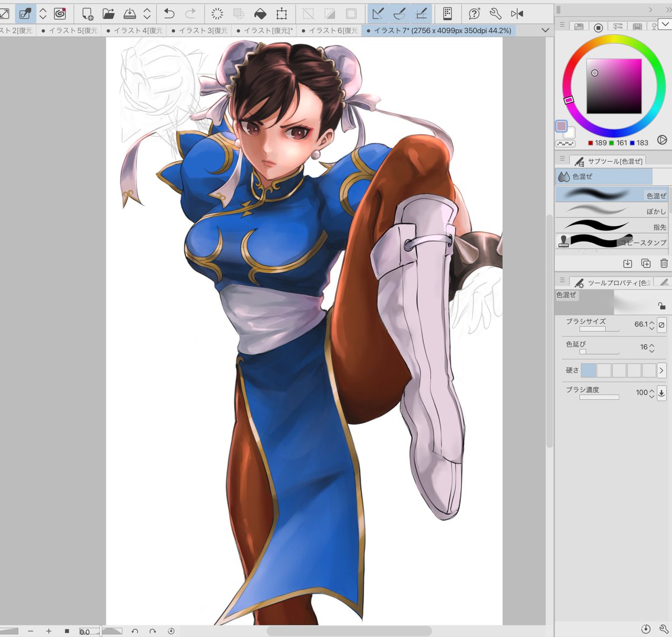Click 色混ぜ sub tool group header
The image size is (672, 637).
tap(604, 176)
